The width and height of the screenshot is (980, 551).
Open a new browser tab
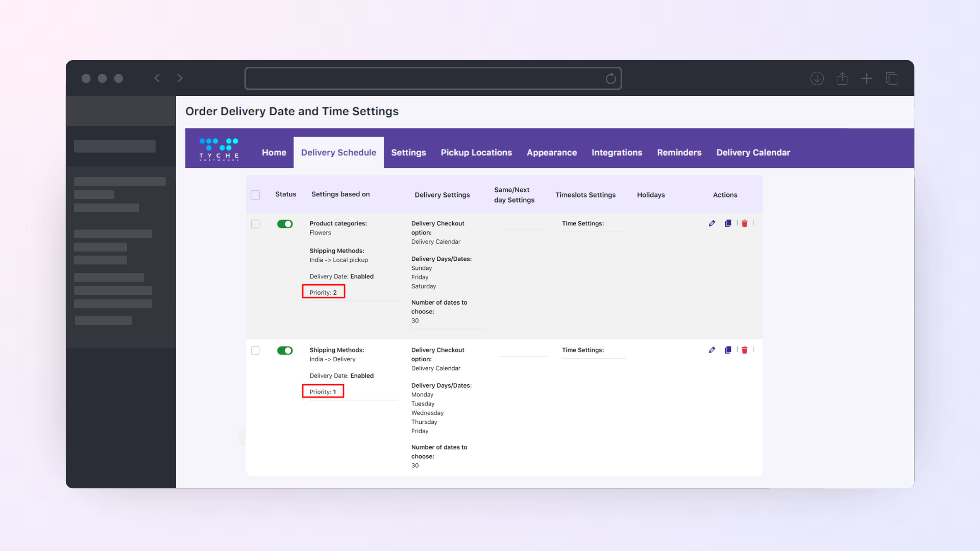point(867,79)
